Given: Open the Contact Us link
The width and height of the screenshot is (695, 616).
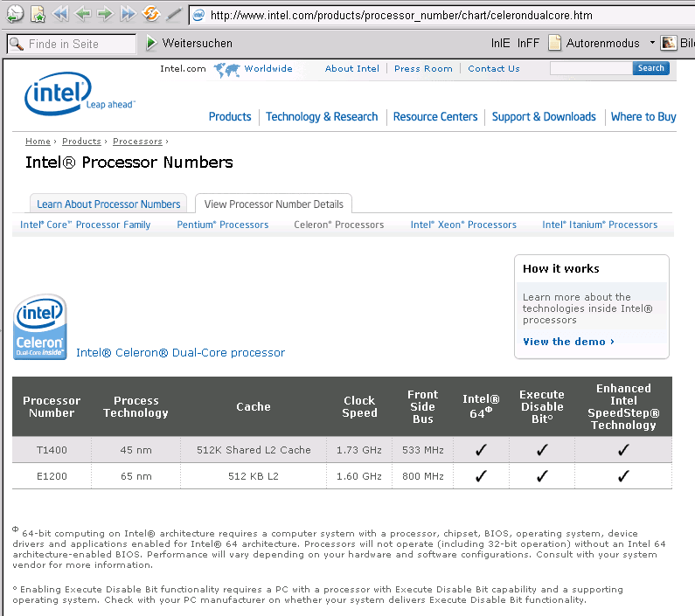Looking at the screenshot, I should (x=494, y=69).
